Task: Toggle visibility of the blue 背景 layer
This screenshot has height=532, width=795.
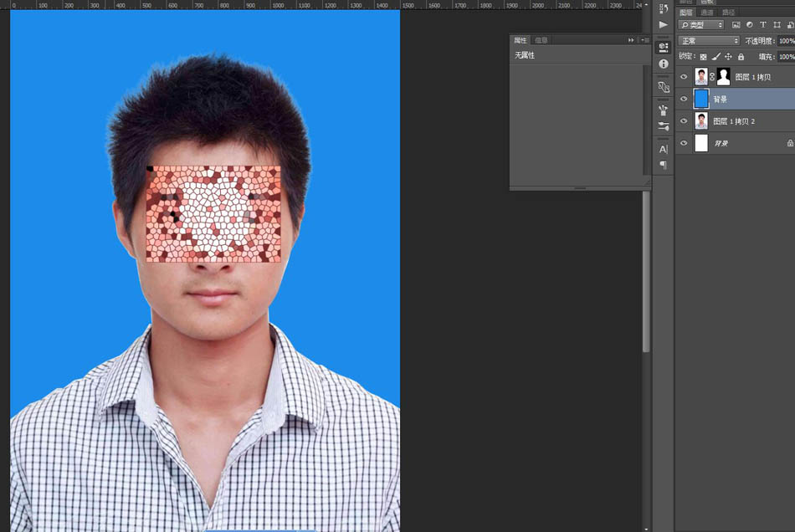Action: click(684, 99)
